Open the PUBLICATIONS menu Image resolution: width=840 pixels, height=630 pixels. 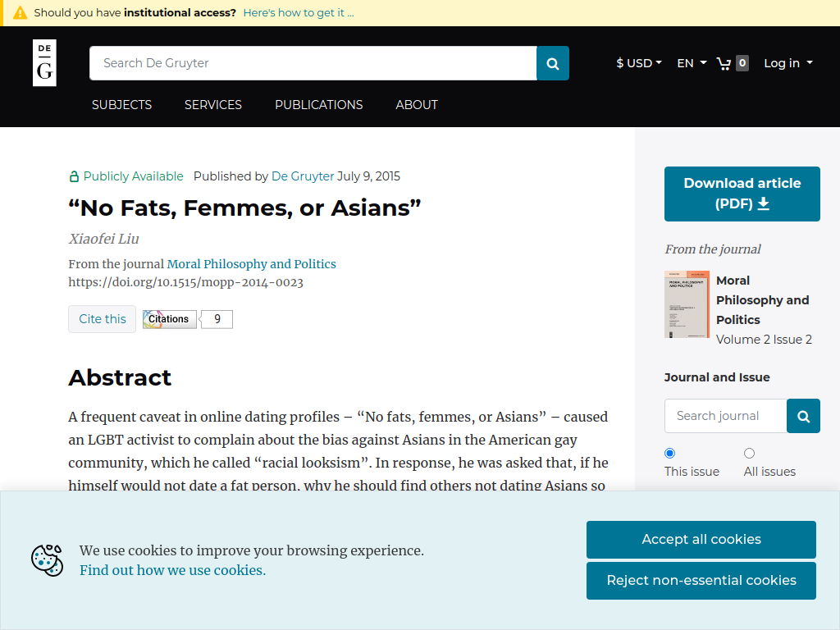(x=319, y=105)
